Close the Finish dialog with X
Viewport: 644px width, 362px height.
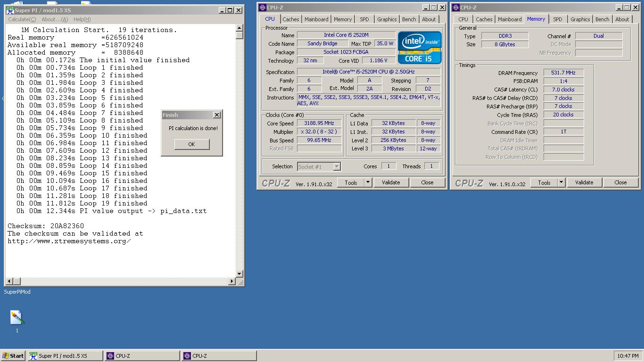click(217, 115)
